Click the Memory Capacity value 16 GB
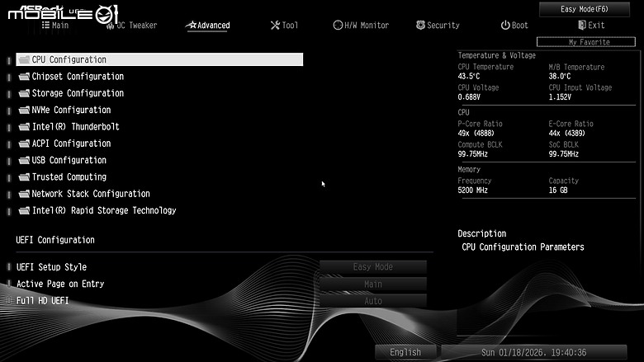The image size is (644, 362). [x=558, y=190]
